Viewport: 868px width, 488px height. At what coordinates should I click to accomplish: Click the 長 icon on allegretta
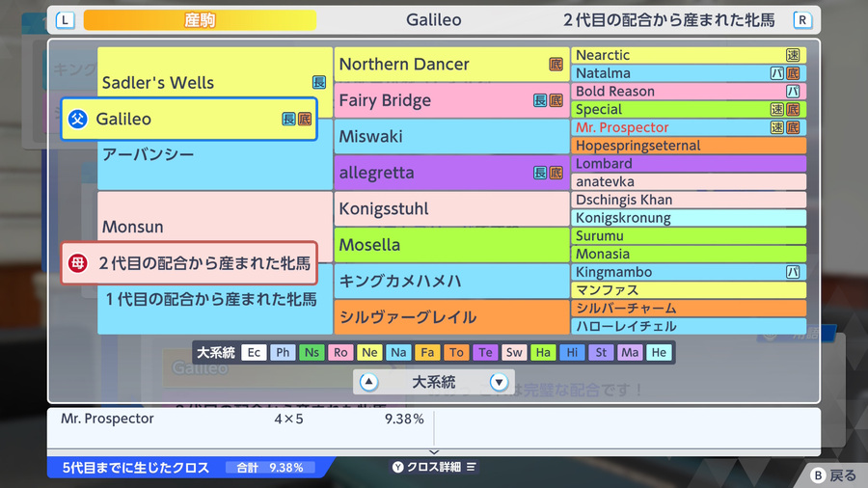click(x=540, y=173)
